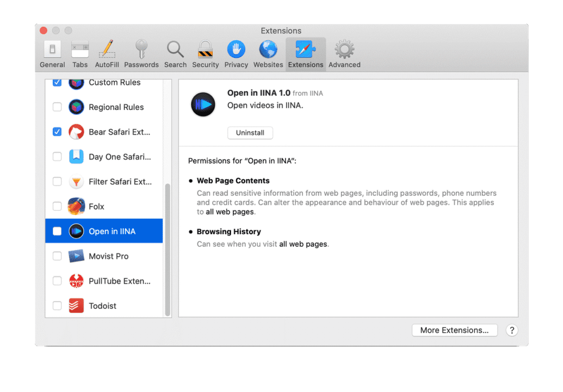This screenshot has height=392, width=563.
Task: Open the Passwords key icon
Action: coord(141,49)
